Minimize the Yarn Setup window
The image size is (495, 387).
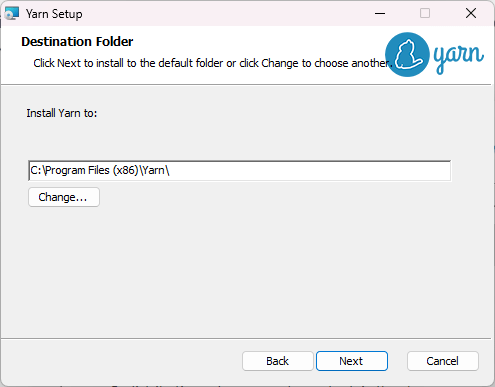(380, 14)
